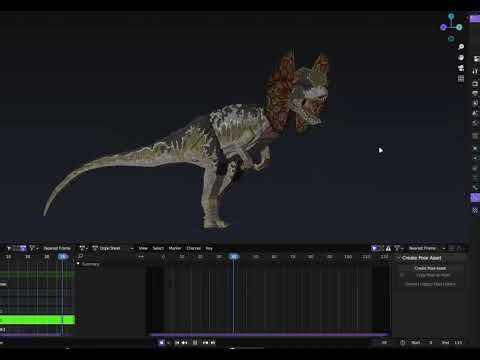Screen dimensions: 480x360
Task: Toggle the preview range clock icon
Action: tap(402, 342)
